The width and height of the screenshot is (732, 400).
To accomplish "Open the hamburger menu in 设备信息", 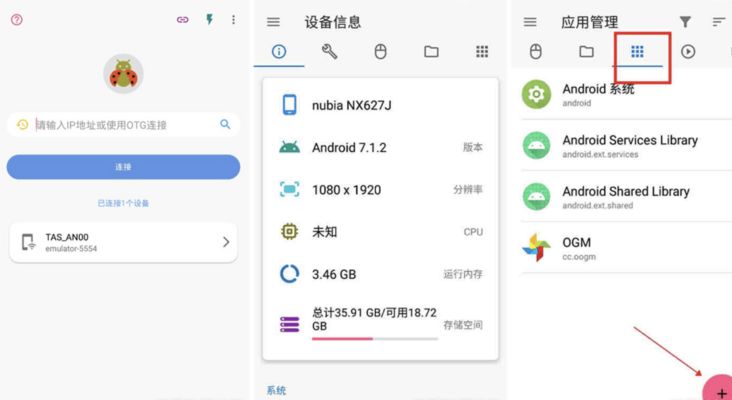I will [x=273, y=22].
